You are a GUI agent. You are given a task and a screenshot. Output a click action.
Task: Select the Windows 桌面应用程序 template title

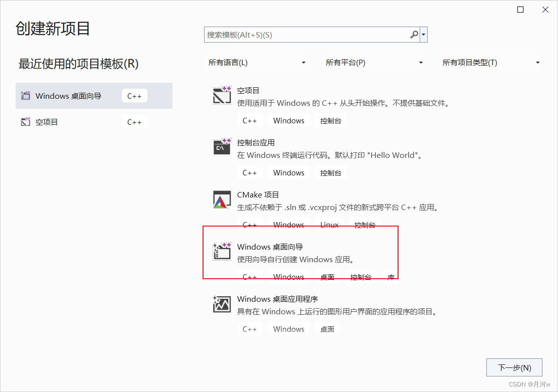coord(278,299)
